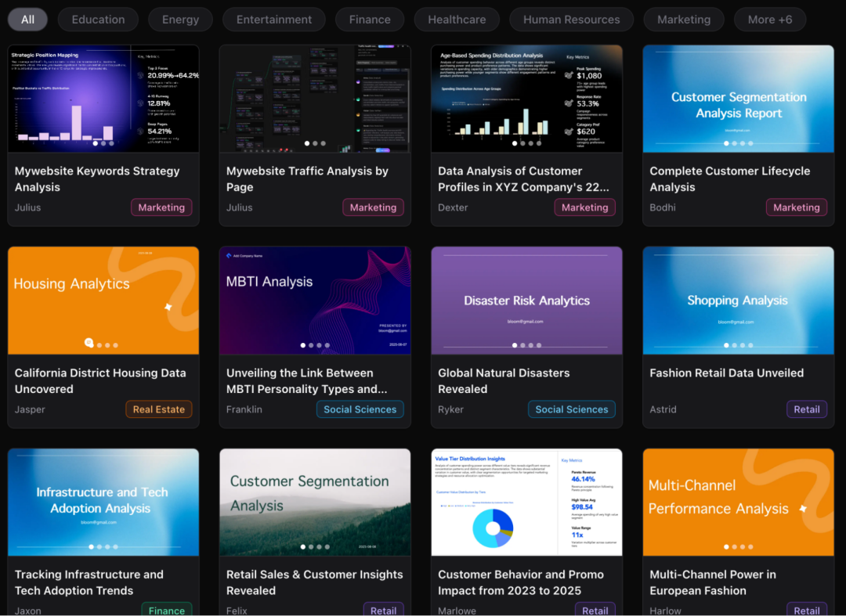
Task: Click Marketing tag on Traffic Analysis card
Action: 373,207
